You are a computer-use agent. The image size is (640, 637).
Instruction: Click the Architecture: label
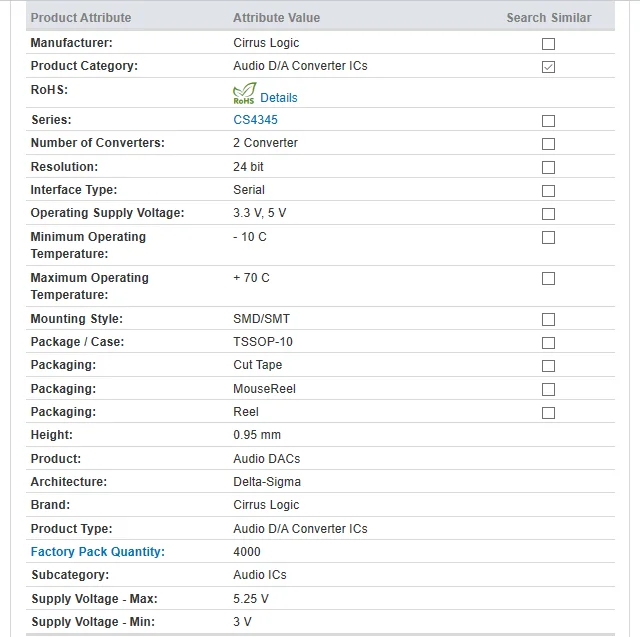click(69, 482)
